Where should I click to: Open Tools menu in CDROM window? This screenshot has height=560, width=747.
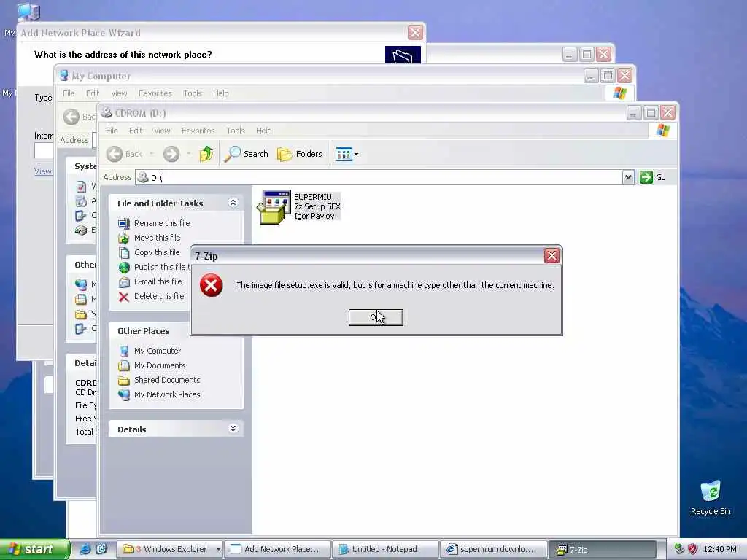[x=236, y=131]
